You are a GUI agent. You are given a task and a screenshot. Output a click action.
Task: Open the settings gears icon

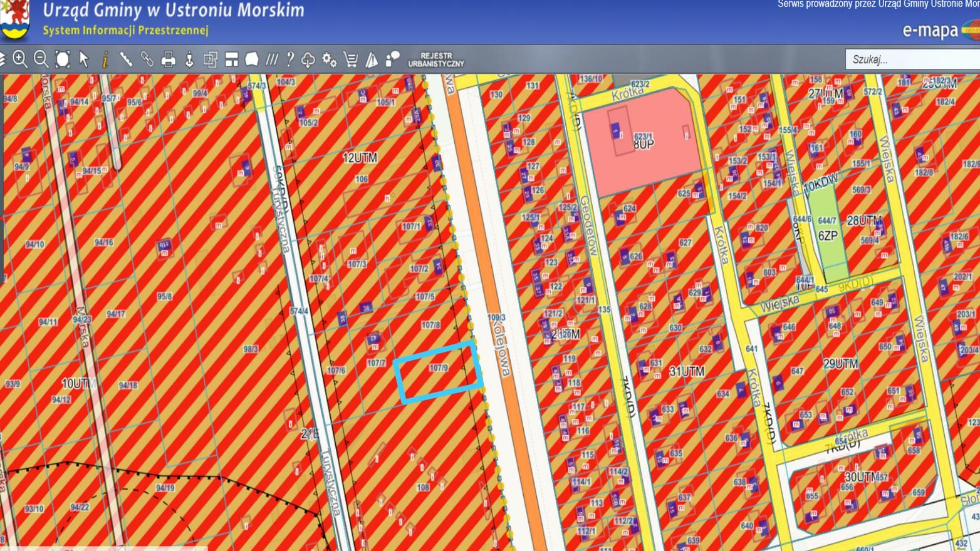coord(329,59)
